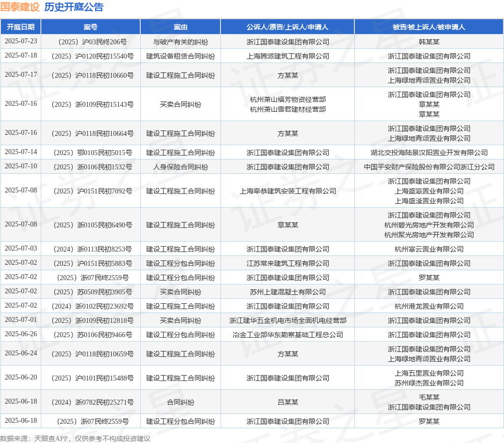Click plaintiff 上海奉恭建筑安装工程有限公司

pyautogui.click(x=287, y=191)
